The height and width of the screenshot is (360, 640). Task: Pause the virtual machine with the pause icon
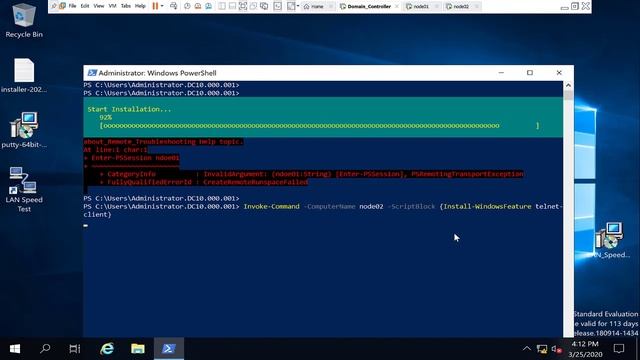click(155, 6)
